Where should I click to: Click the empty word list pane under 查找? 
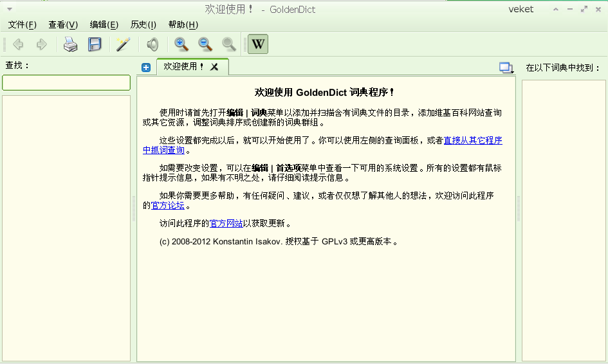(x=66, y=228)
